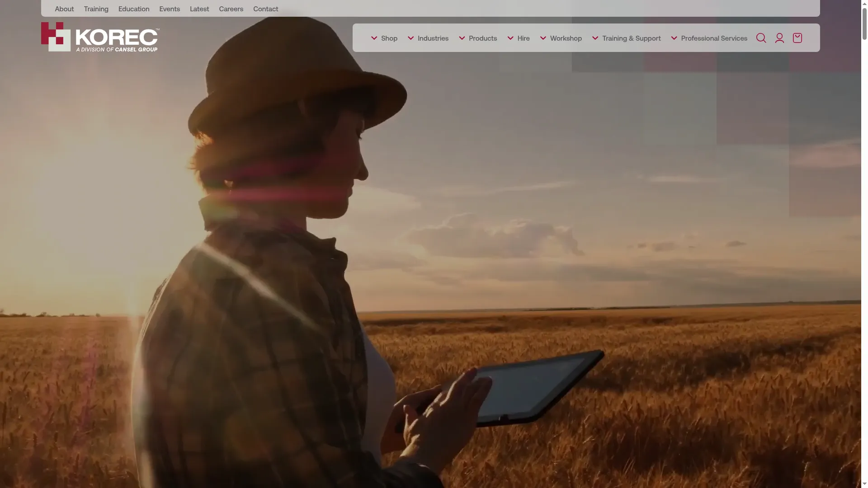The image size is (868, 488).
Task: Open the Professional Services menu label
Action: point(714,38)
